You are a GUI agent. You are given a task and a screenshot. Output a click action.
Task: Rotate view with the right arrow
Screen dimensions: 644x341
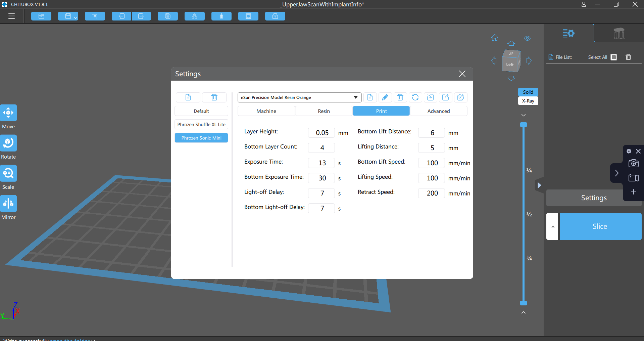point(529,61)
